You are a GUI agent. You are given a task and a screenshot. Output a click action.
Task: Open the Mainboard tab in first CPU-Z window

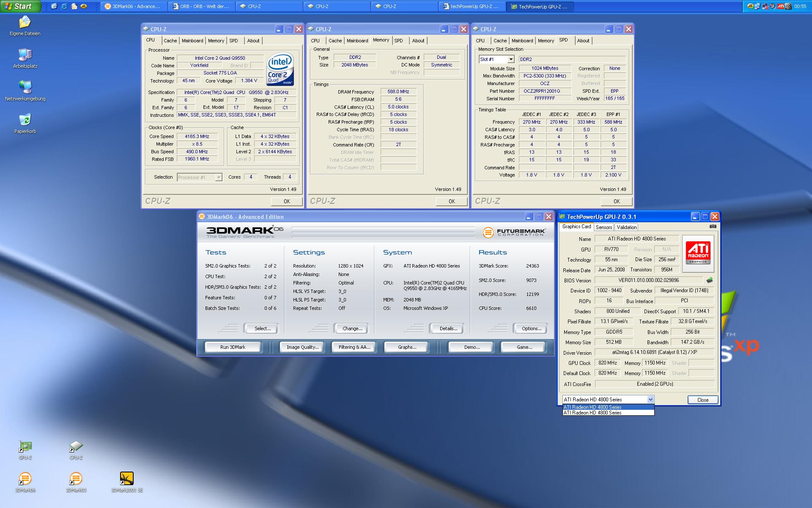(192, 41)
